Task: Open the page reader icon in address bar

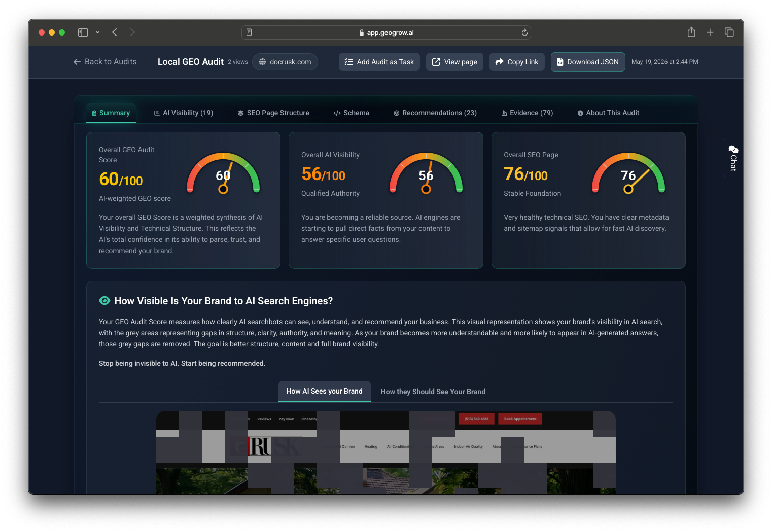Action: click(x=249, y=32)
